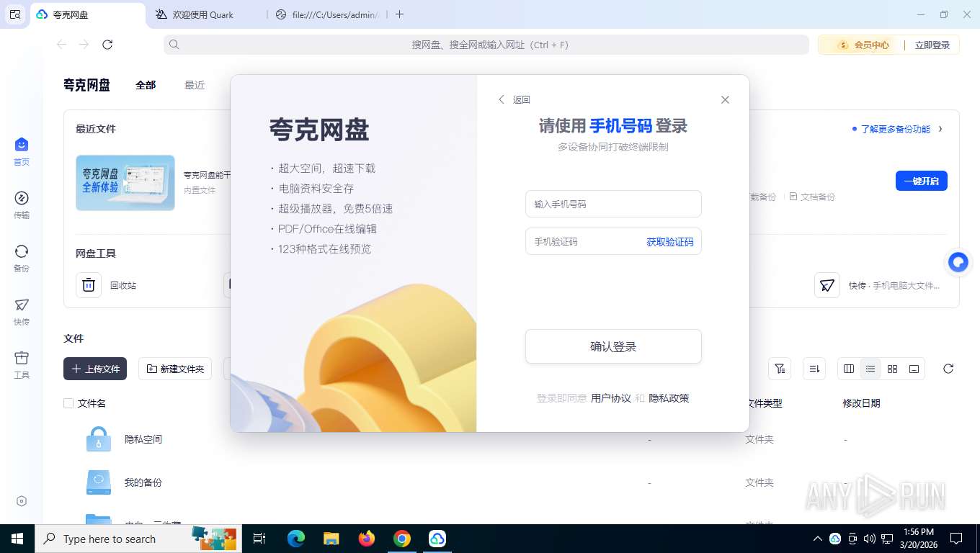Reload the page with refresh icon
The height and width of the screenshot is (553, 980).
pyautogui.click(x=107, y=45)
